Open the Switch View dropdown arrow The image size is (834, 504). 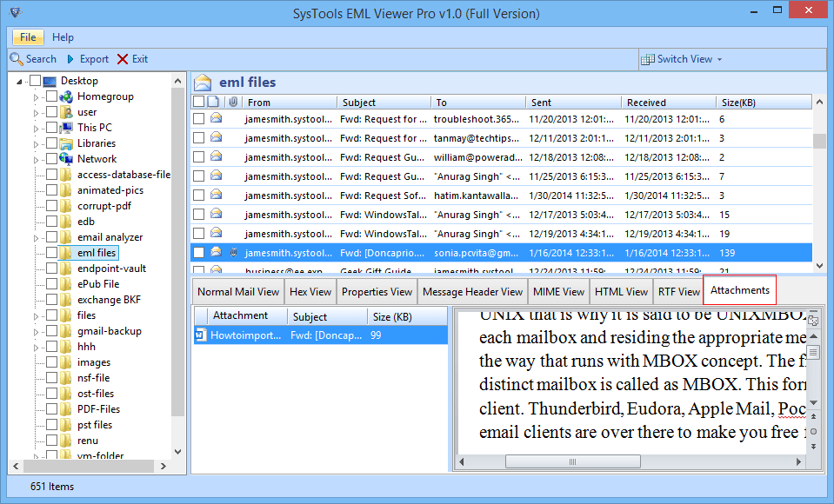720,60
